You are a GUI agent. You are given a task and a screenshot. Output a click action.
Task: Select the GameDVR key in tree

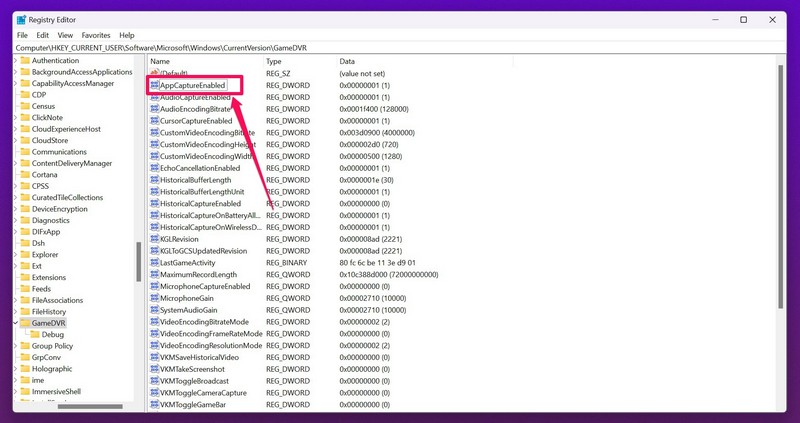click(x=48, y=323)
